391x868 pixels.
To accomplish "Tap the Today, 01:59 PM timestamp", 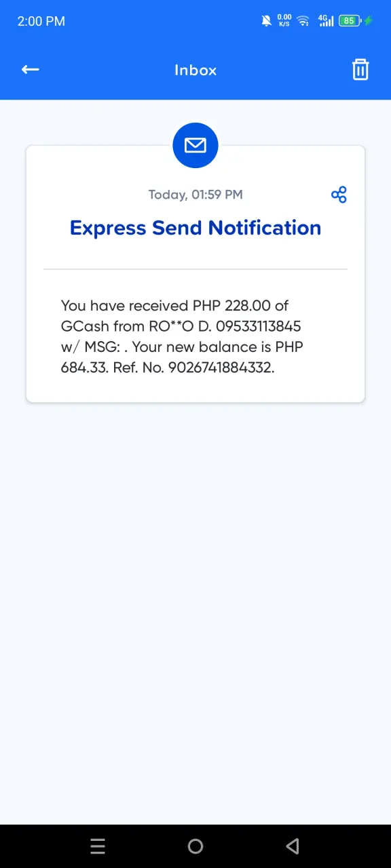I will [195, 195].
